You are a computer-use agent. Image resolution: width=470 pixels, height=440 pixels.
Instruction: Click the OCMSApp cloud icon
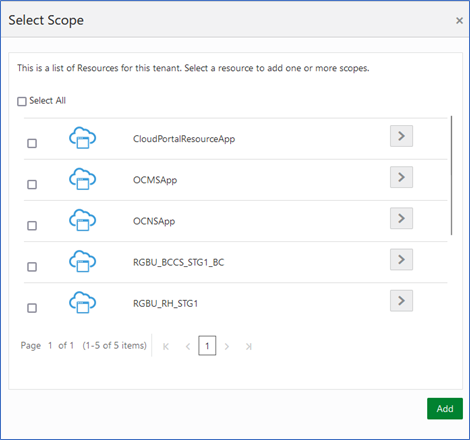click(82, 179)
